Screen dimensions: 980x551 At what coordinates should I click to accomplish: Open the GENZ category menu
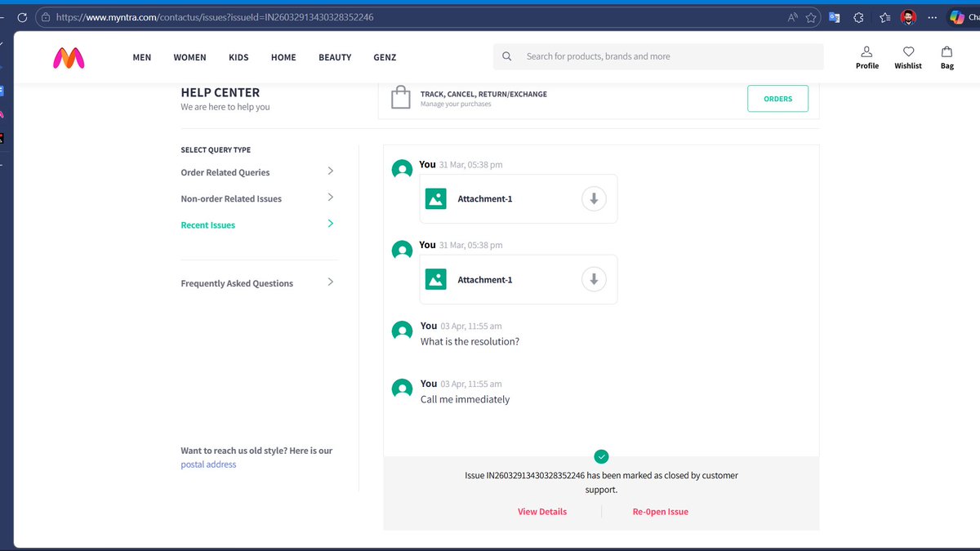point(385,57)
